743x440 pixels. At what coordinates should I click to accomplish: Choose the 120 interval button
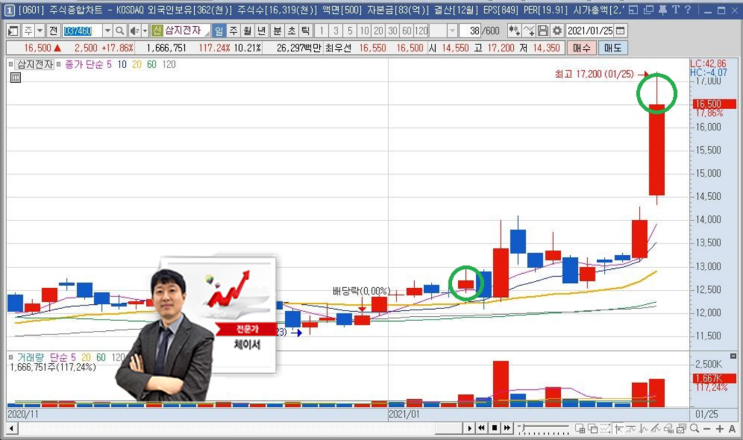[421, 31]
